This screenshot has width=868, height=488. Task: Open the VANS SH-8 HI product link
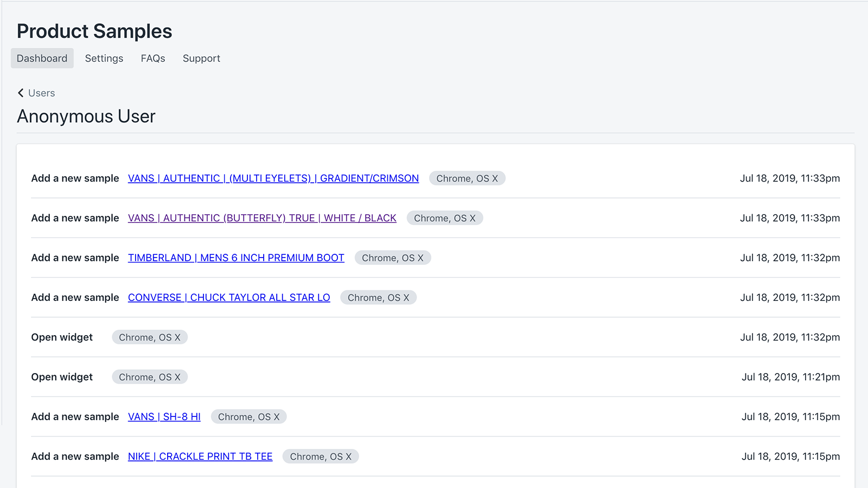(x=164, y=416)
